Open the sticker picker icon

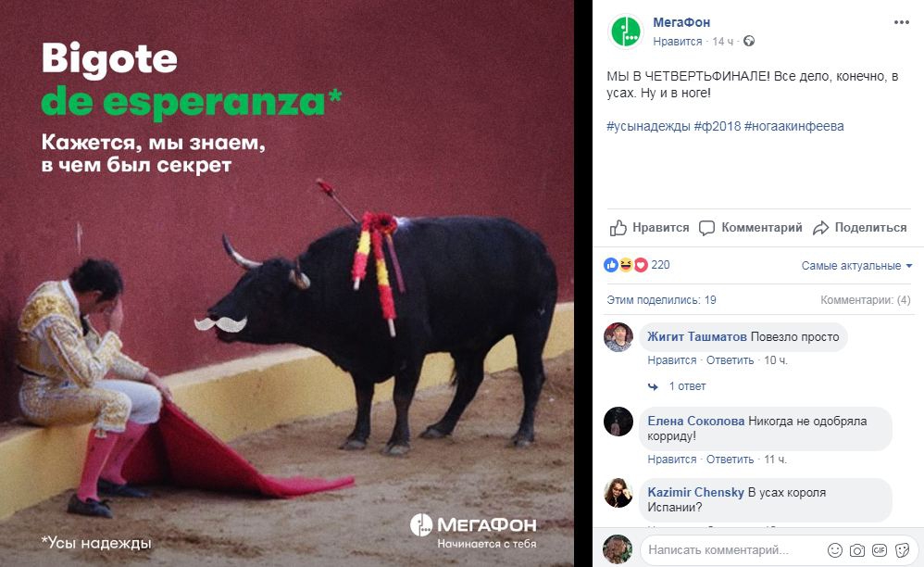point(902,550)
